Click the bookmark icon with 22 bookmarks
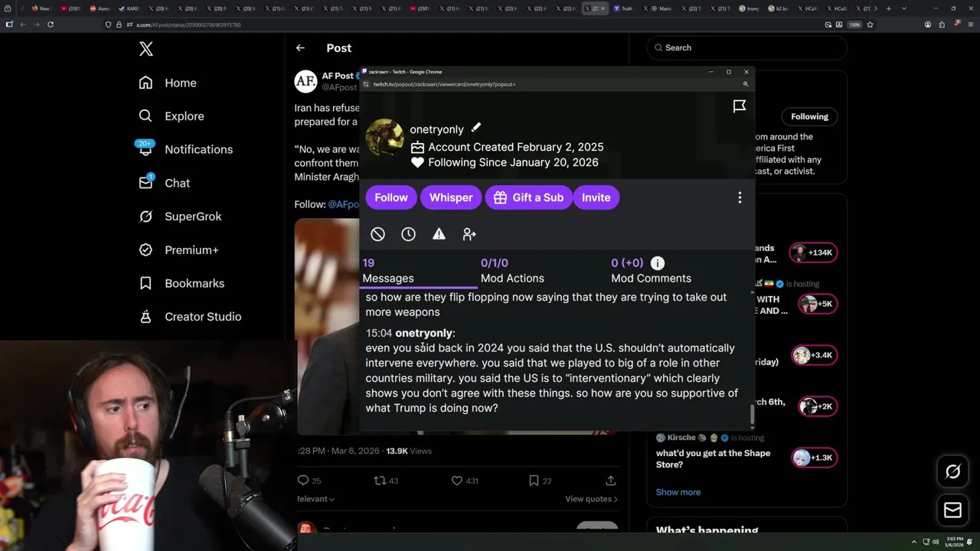Image resolution: width=980 pixels, height=551 pixels. [x=534, y=481]
